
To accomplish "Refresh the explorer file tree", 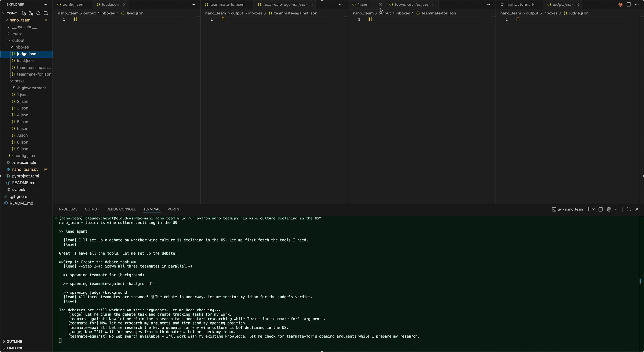I will point(38,13).
